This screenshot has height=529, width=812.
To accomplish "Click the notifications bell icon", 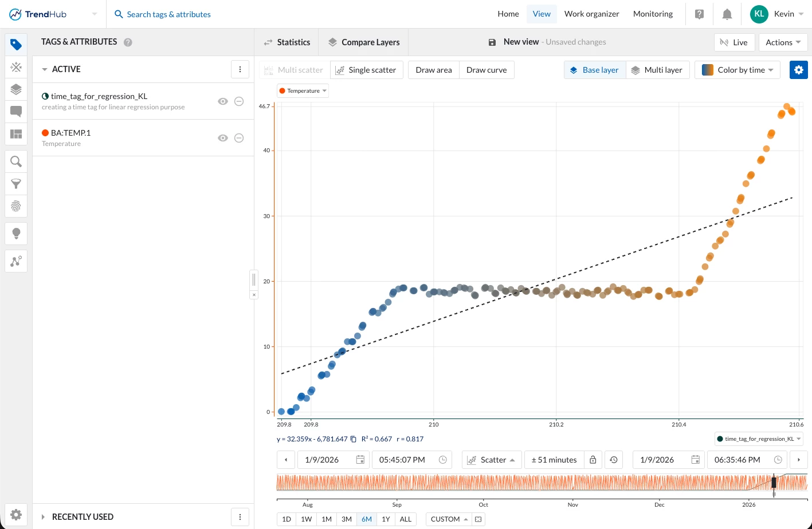I will coord(727,14).
